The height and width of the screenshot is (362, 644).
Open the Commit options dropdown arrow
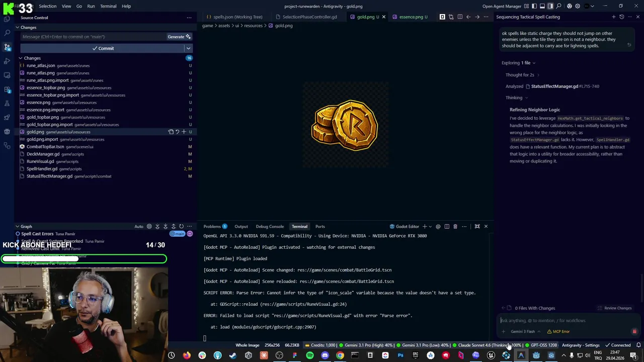pyautogui.click(x=189, y=48)
